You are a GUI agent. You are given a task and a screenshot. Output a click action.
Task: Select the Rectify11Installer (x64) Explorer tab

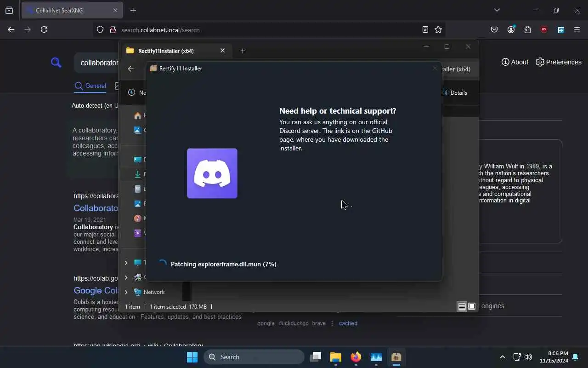click(x=175, y=51)
